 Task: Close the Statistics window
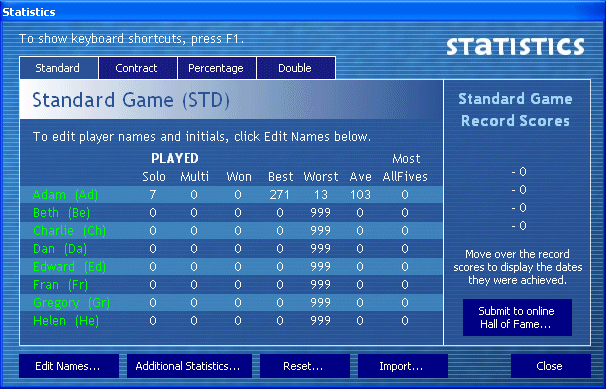coord(550,366)
